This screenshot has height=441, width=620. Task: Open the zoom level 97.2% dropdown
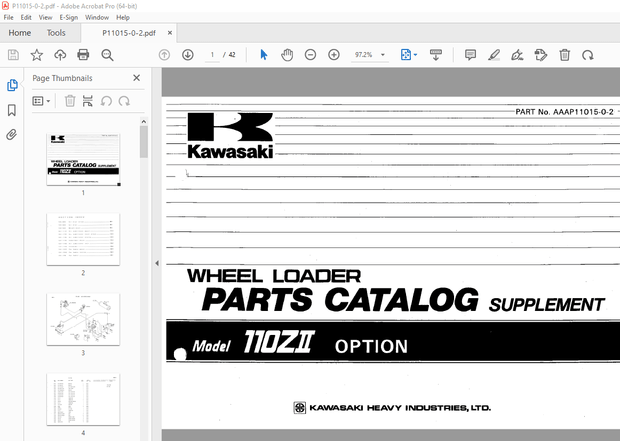click(x=379, y=54)
